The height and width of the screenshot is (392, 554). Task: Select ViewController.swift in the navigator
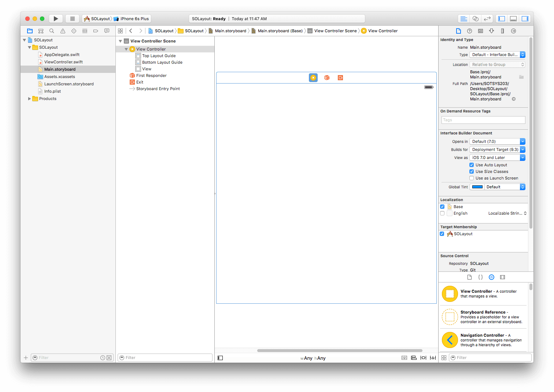[x=63, y=62]
